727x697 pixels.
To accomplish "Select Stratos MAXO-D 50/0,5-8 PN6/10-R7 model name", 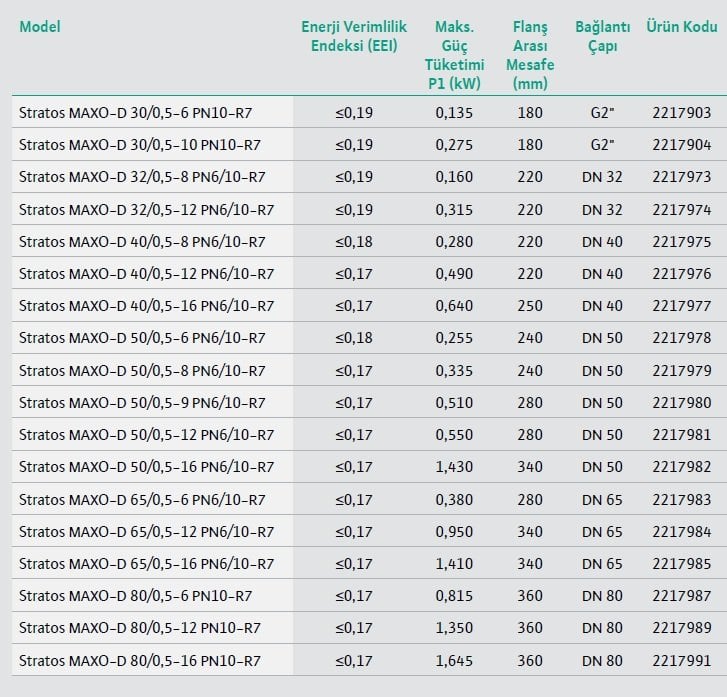I will [142, 371].
